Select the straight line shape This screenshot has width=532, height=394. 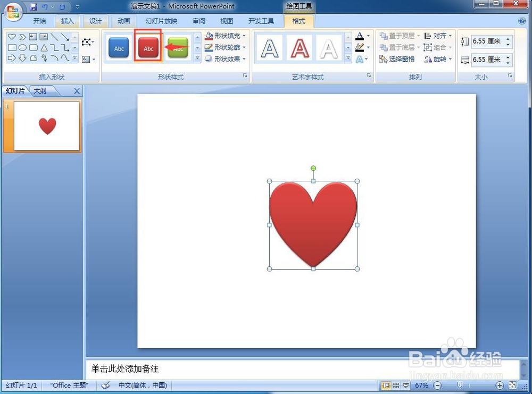pyautogui.click(x=54, y=37)
